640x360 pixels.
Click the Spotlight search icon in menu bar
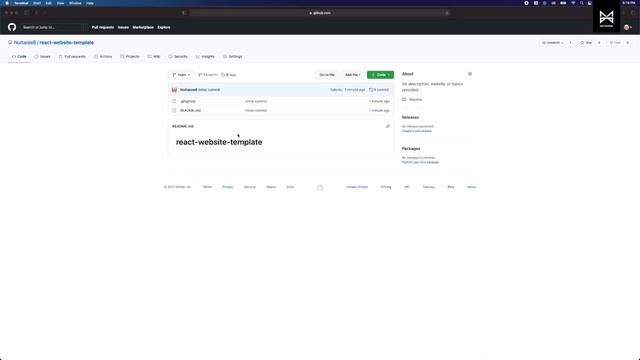pos(582,3)
